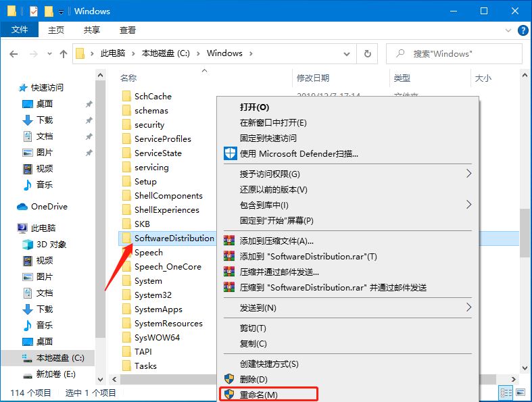Open 新加卷 (E:) drive
This screenshot has height=402, width=532.
(49, 374)
